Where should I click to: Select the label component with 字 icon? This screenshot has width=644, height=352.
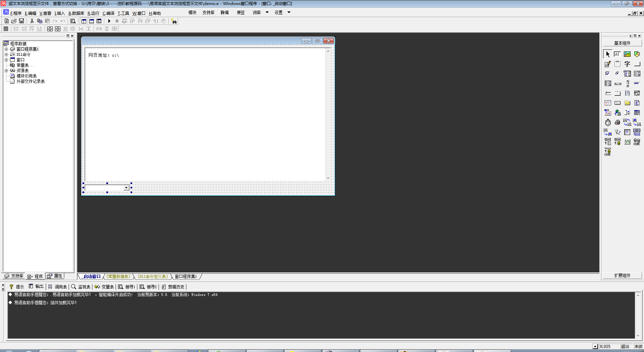click(627, 64)
